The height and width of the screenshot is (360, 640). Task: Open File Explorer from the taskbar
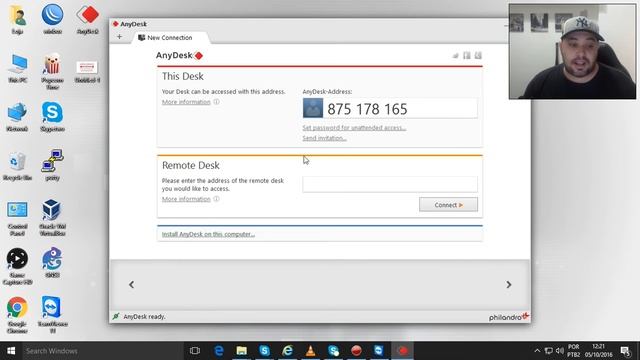coord(242,351)
